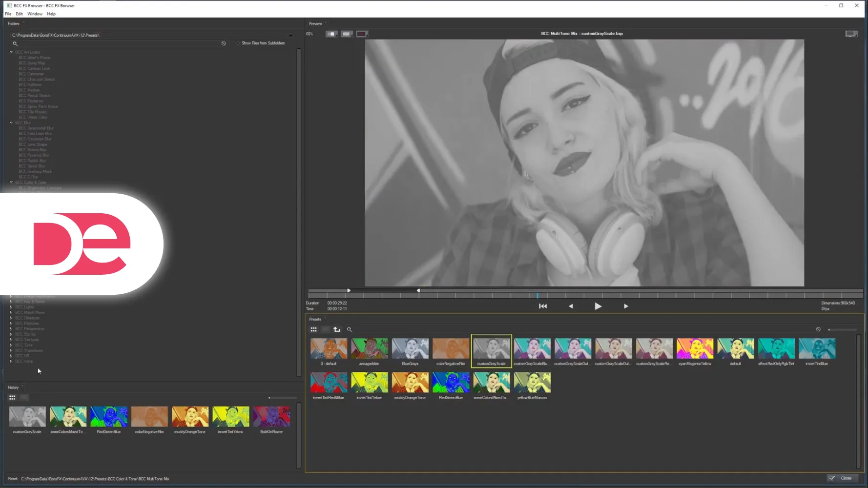The image size is (868, 488).
Task: Jump to the start of the preview
Action: [543, 306]
